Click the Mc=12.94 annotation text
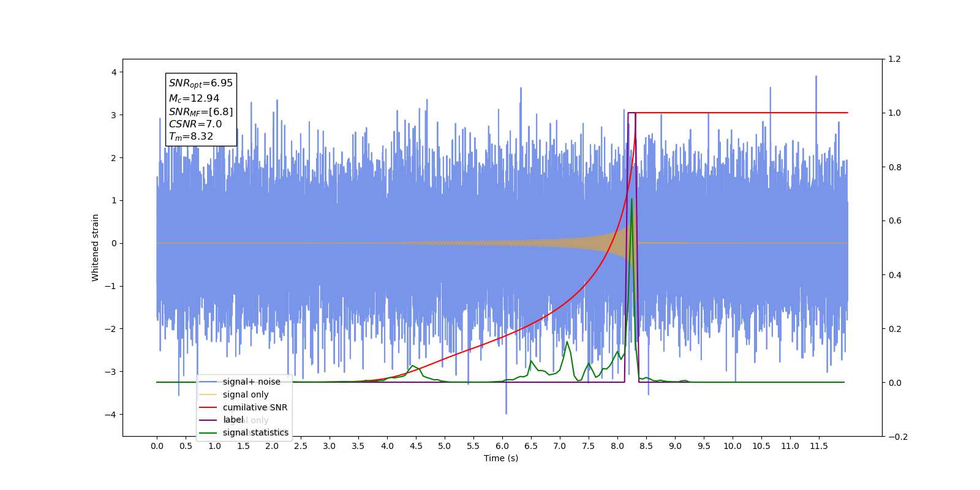Screen dimensions: 980x490 coord(194,98)
